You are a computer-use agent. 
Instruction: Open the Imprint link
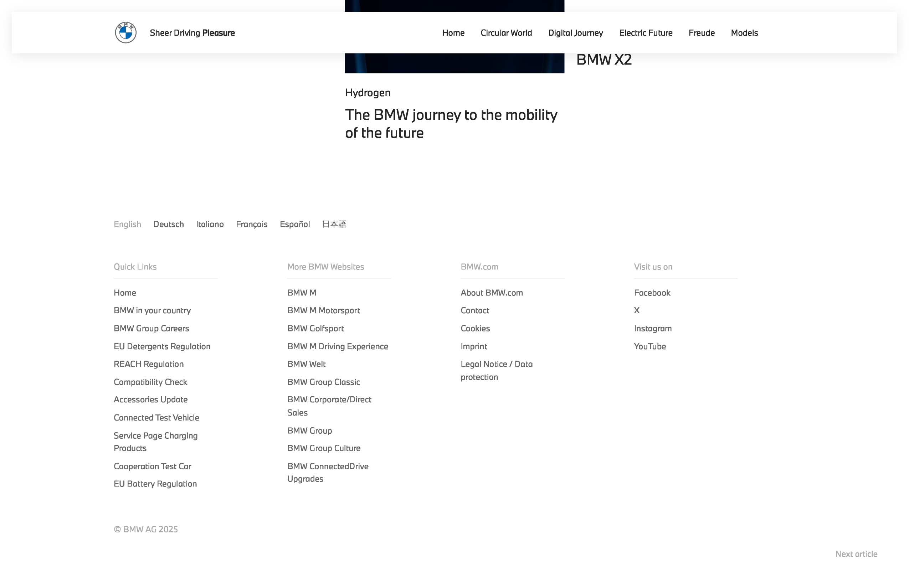point(474,346)
